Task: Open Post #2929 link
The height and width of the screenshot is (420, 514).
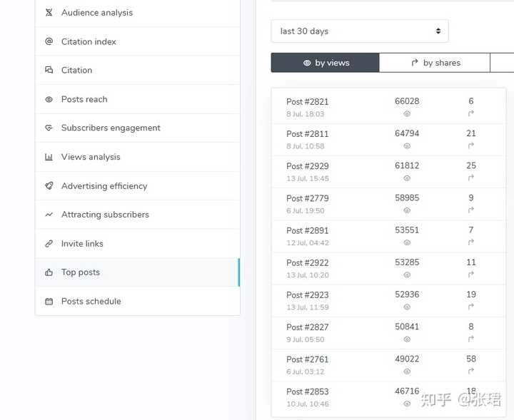Action: pyautogui.click(x=308, y=166)
